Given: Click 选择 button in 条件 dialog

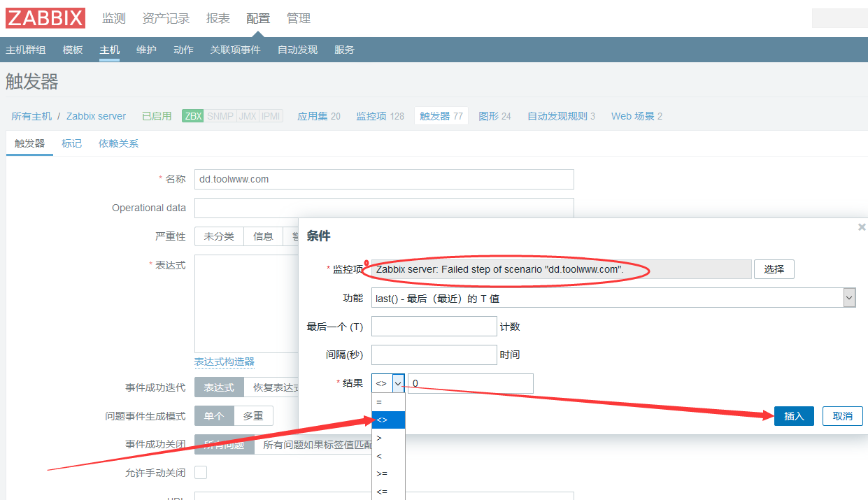Looking at the screenshot, I should 774,269.
